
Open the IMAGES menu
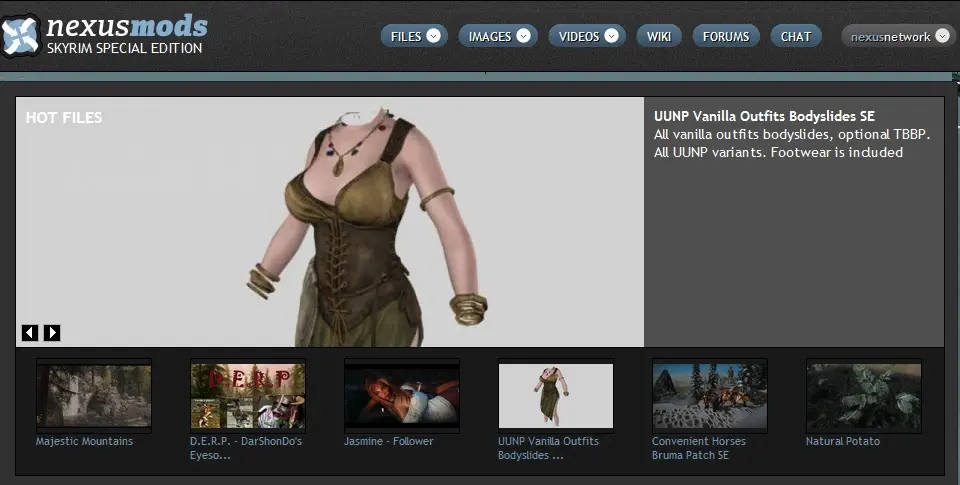[498, 36]
